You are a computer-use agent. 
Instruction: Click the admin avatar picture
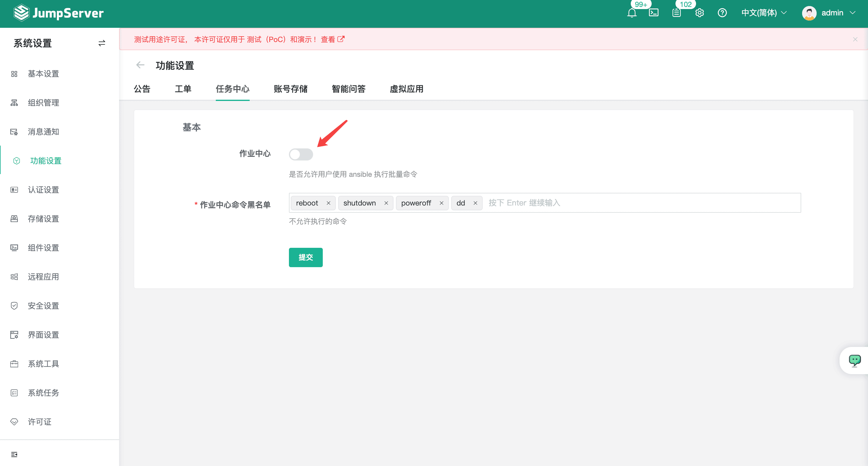[x=809, y=13]
